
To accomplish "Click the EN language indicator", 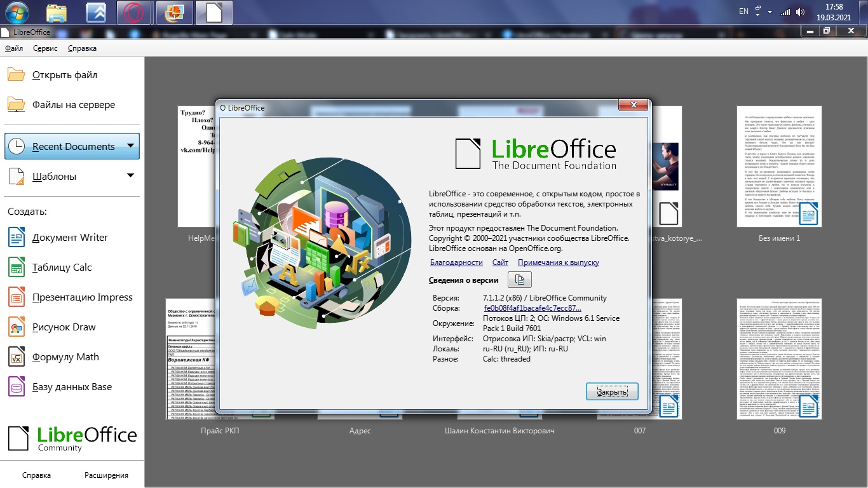I will click(x=744, y=11).
